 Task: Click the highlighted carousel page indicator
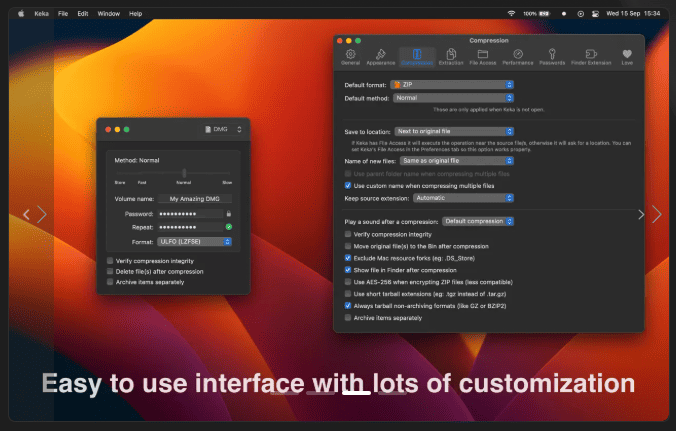coord(356,393)
